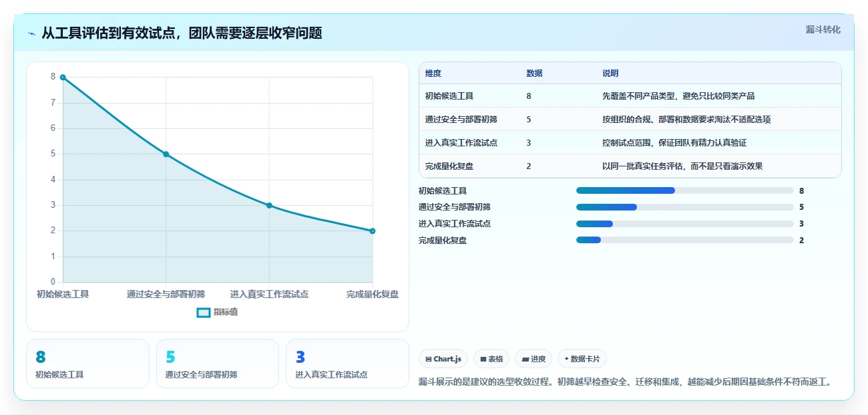Click table cell 完成量化复盘
The height and width of the screenshot is (415, 868).
[449, 166]
